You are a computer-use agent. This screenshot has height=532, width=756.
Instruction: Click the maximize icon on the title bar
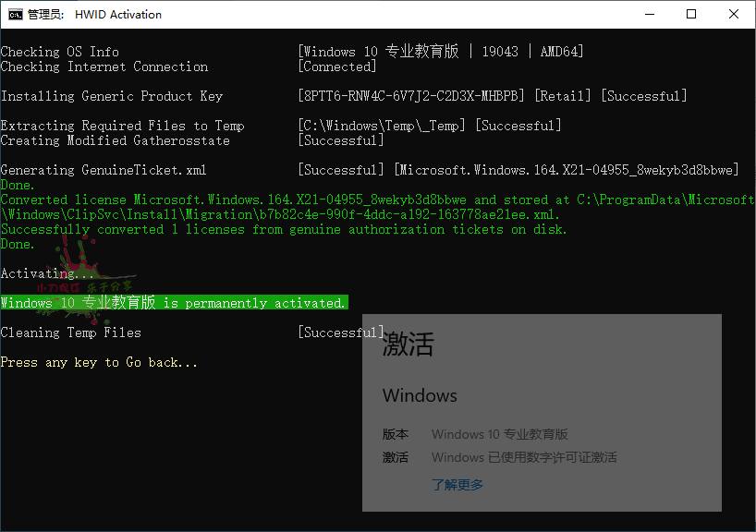tap(691, 14)
